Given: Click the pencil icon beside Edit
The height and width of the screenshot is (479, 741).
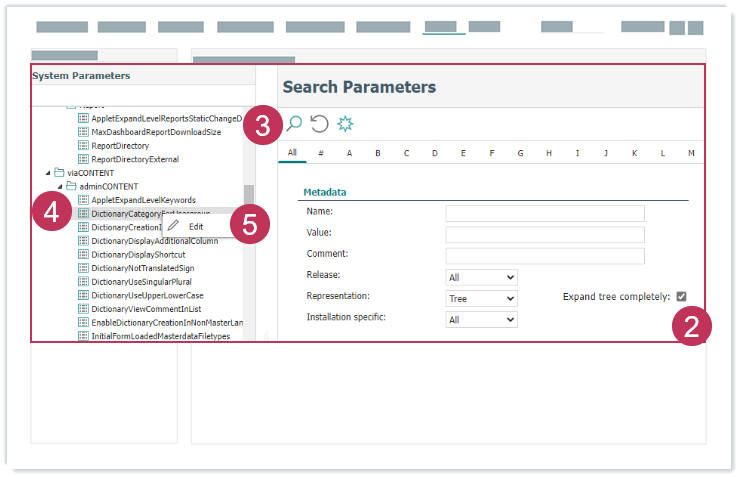Looking at the screenshot, I should tap(174, 227).
